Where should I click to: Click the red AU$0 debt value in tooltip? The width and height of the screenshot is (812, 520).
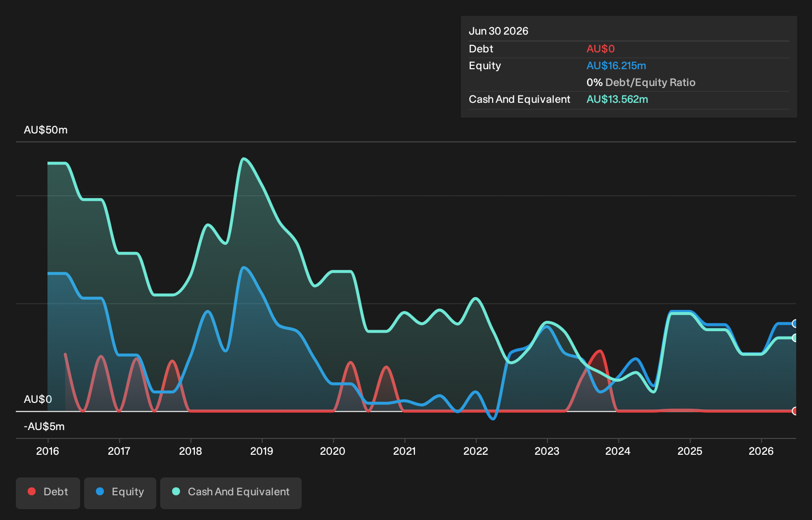tap(600, 49)
